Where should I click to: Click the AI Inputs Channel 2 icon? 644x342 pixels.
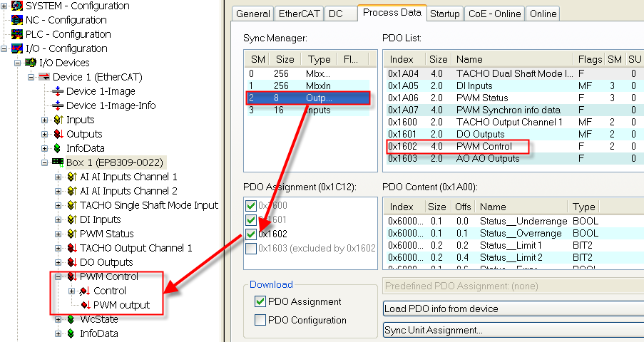72,191
